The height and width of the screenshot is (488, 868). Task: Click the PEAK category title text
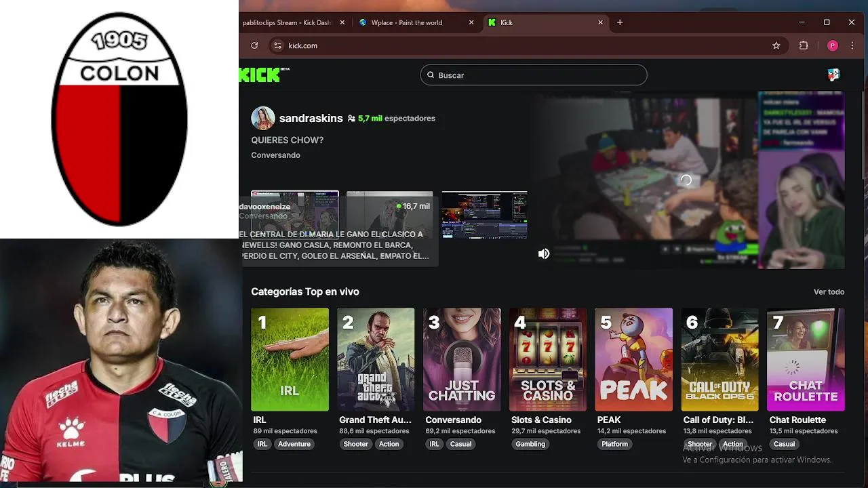click(609, 420)
